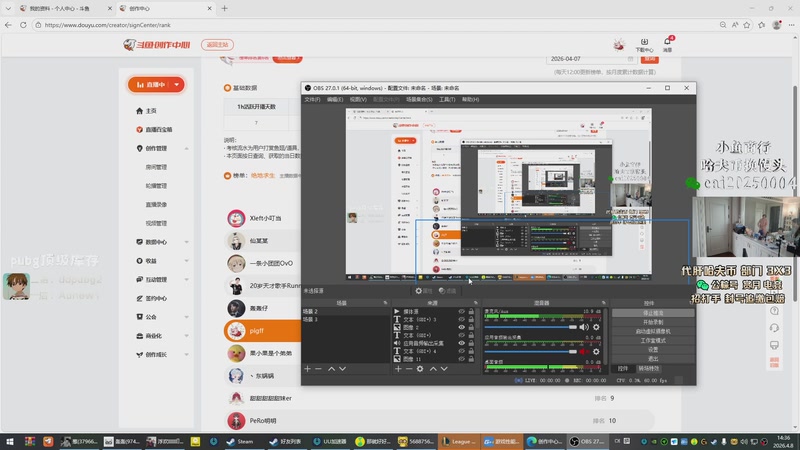
Task: Open OBS 编辑(E) menu
Action: pyautogui.click(x=335, y=99)
